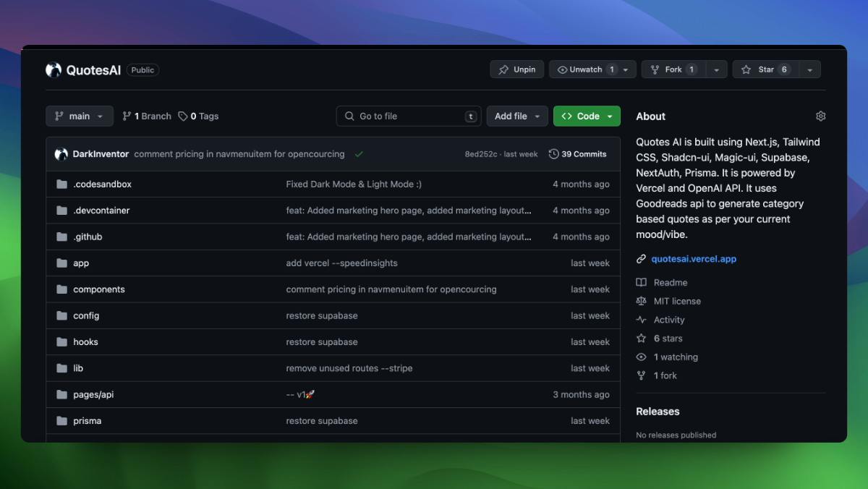
Task: Click the green checkmark commit status icon
Action: (x=359, y=154)
